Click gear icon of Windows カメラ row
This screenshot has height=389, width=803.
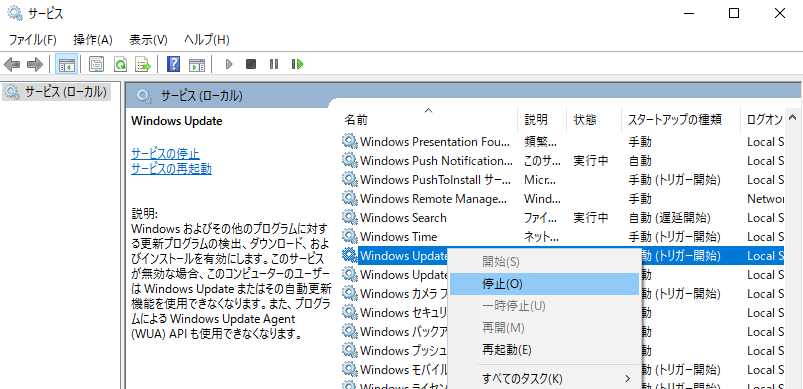click(349, 293)
